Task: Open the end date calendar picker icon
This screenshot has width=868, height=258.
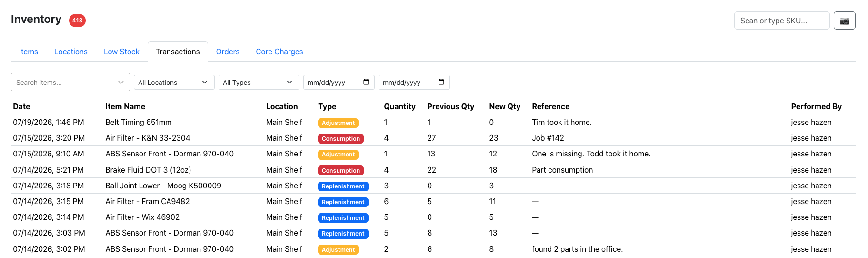Action: click(x=441, y=82)
